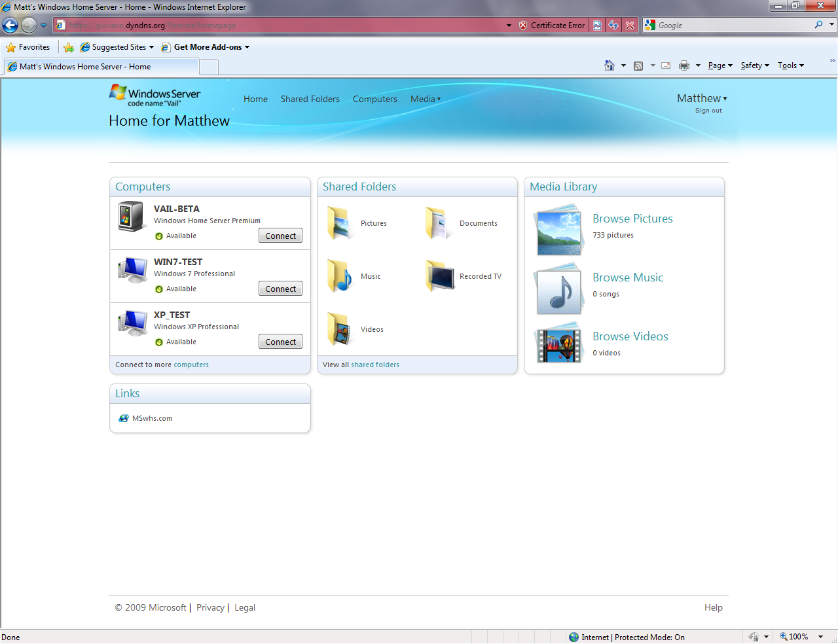The image size is (838, 644).
Task: Open the Videos shared folder icon
Action: (x=340, y=329)
